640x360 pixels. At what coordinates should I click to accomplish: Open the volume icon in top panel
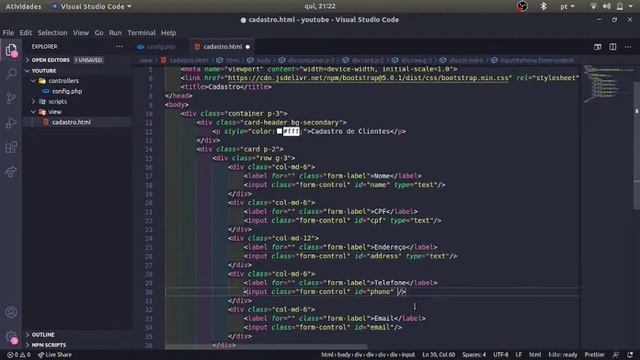tap(607, 6)
